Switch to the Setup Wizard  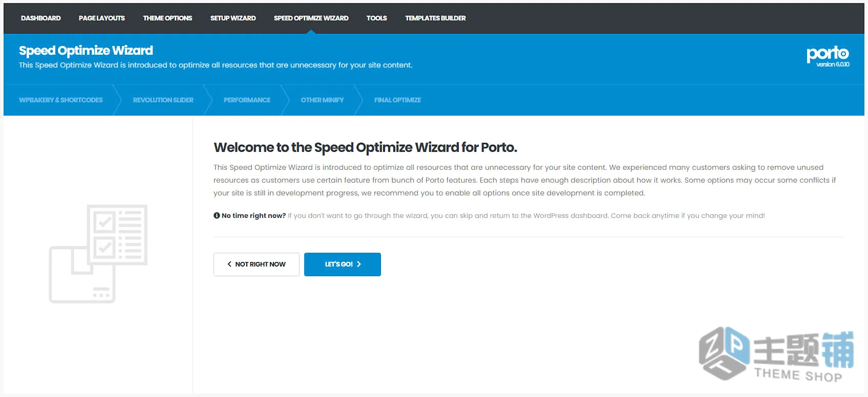coord(233,18)
